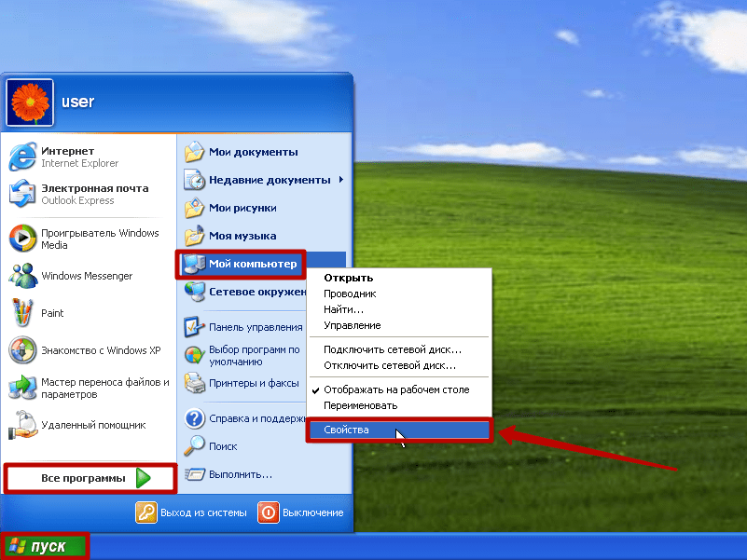The image size is (747, 560).
Task: Open the Сетевое окружение icon
Action: [x=194, y=292]
